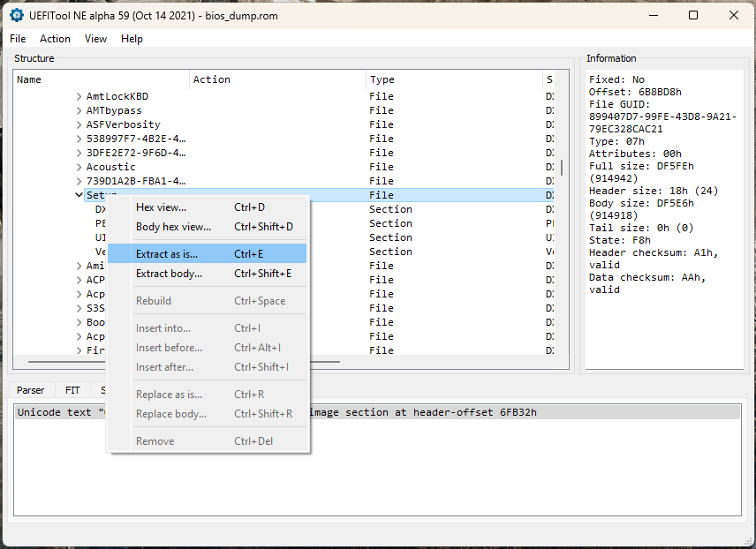The image size is (756, 549).
Task: Click the Unicode text parser message row
Action: (x=377, y=412)
